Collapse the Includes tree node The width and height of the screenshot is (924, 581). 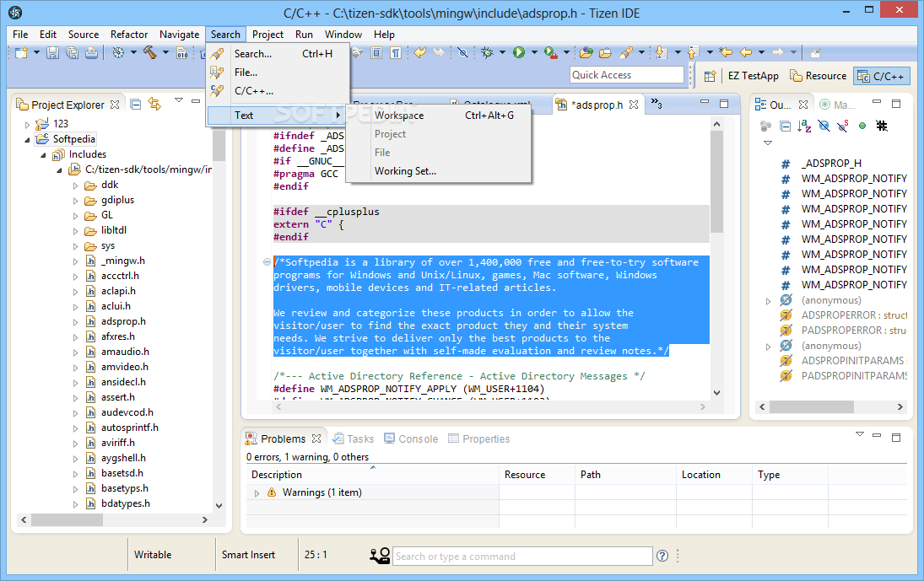(43, 155)
